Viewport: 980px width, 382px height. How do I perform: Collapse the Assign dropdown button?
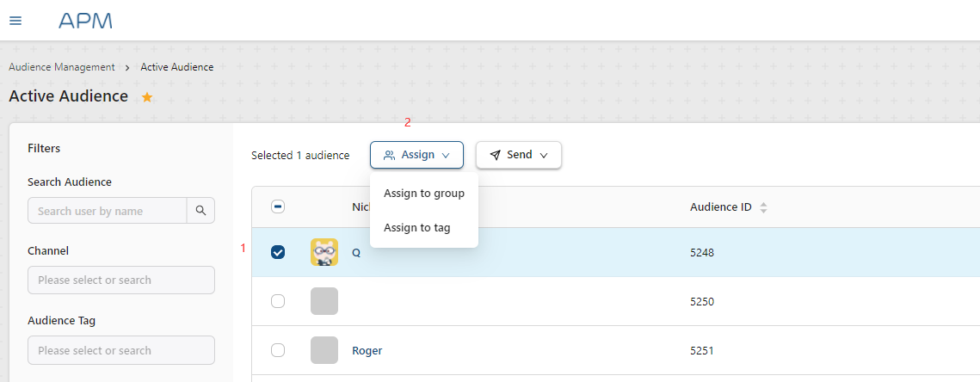click(416, 155)
